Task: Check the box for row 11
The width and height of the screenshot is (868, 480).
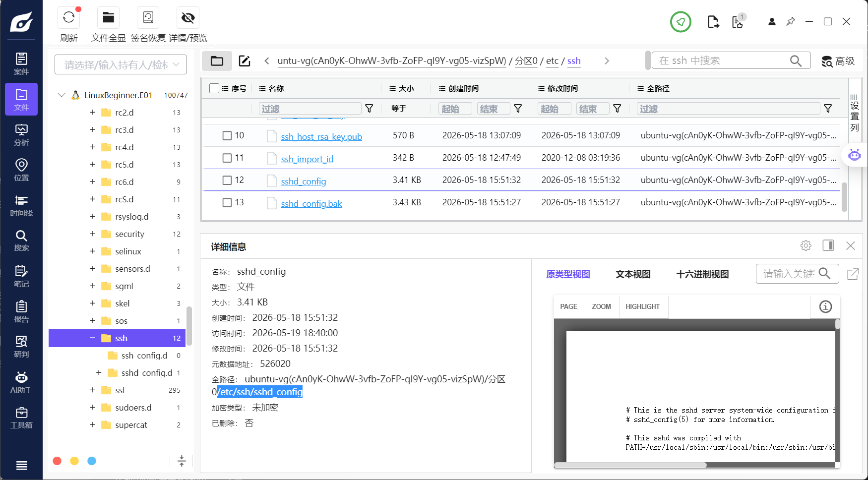Action: pos(227,158)
